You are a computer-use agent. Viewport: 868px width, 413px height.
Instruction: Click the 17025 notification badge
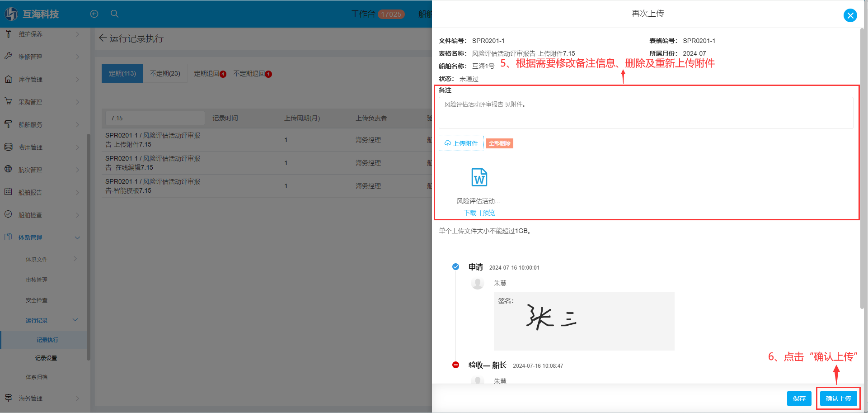click(x=391, y=14)
